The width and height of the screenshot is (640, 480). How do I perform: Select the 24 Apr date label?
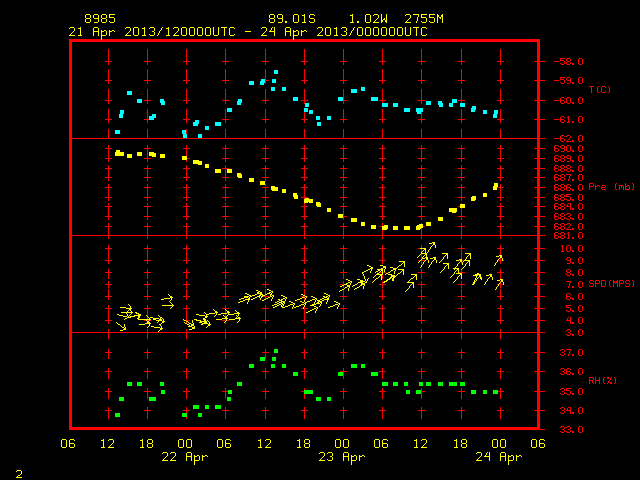(x=498, y=457)
